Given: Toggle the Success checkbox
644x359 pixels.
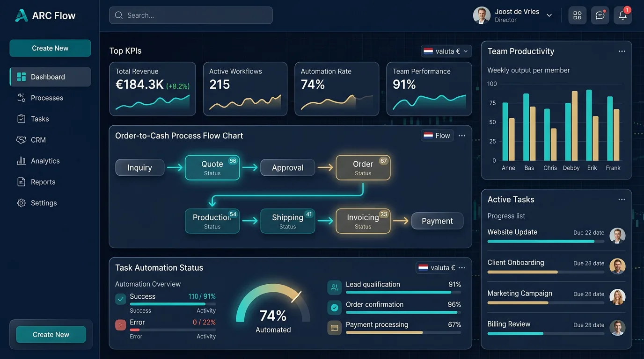Looking at the screenshot, I should point(121,299).
